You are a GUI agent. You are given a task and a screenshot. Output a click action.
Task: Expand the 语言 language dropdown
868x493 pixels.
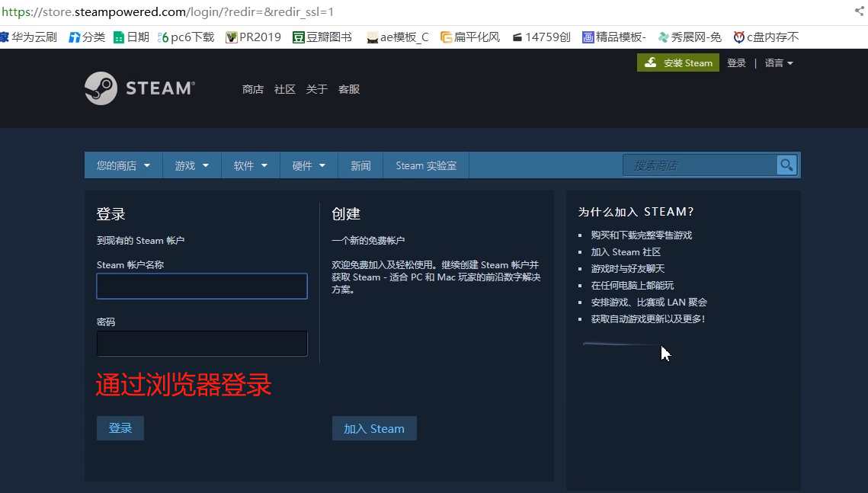click(777, 63)
